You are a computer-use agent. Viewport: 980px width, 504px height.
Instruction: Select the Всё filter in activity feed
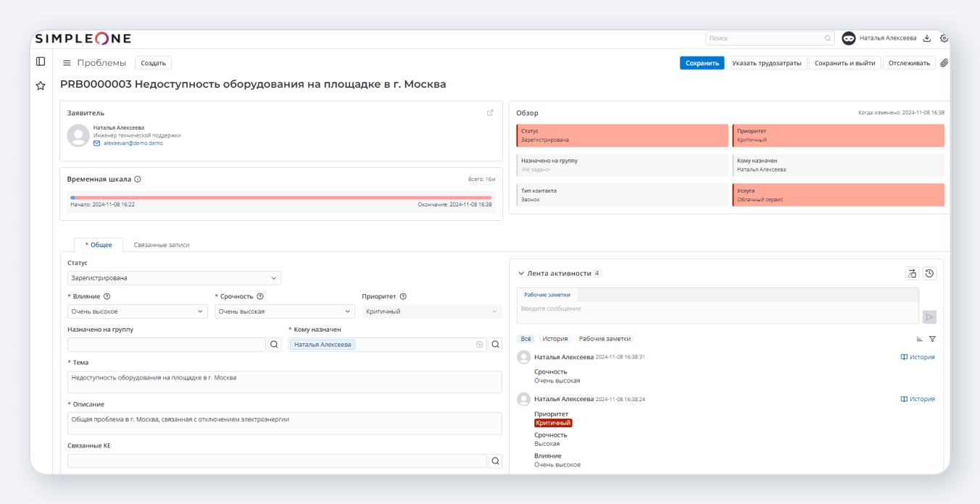click(x=526, y=339)
